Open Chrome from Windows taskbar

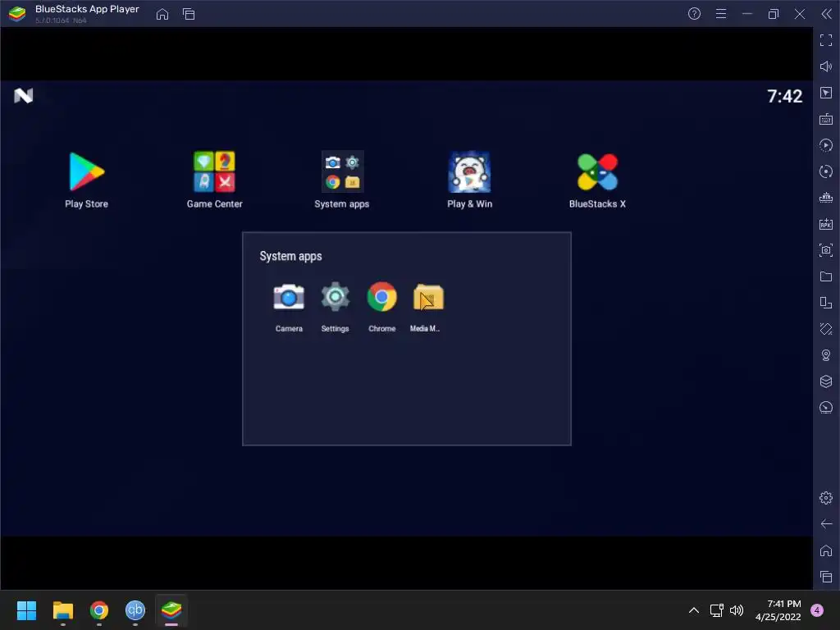99,610
